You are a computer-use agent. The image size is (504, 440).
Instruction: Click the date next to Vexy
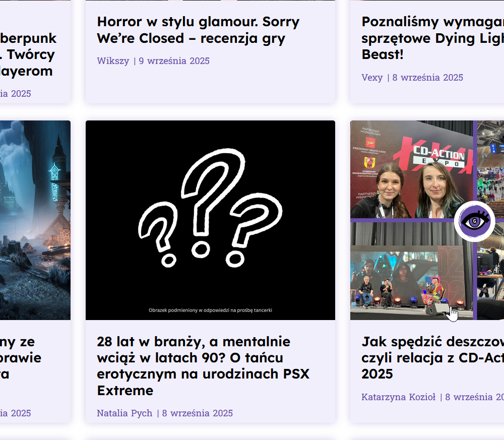(x=428, y=78)
